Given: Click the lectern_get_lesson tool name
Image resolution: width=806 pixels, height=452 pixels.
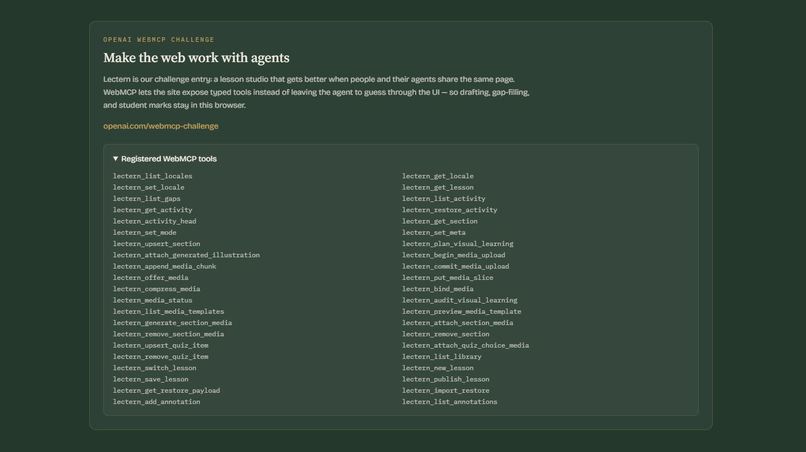Looking at the screenshot, I should (x=438, y=187).
